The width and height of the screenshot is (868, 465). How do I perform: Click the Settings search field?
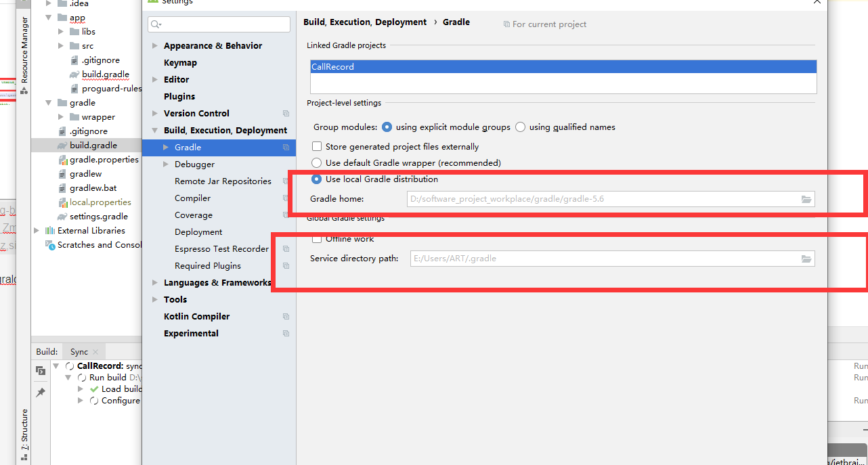coord(218,24)
